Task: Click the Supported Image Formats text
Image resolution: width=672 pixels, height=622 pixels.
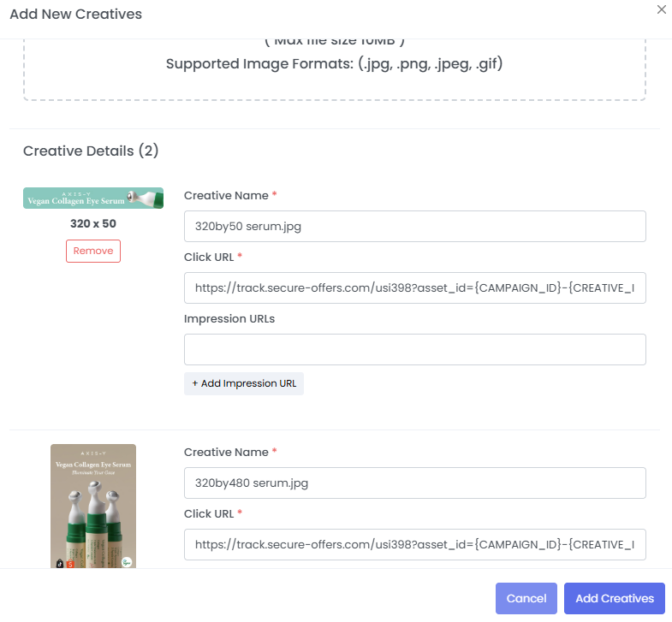Action: point(334,64)
